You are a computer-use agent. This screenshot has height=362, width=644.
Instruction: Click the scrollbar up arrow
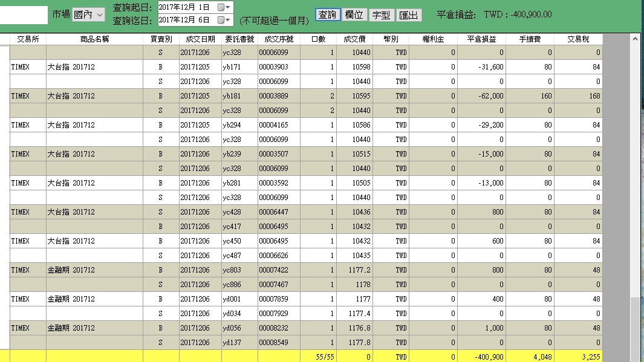click(635, 39)
